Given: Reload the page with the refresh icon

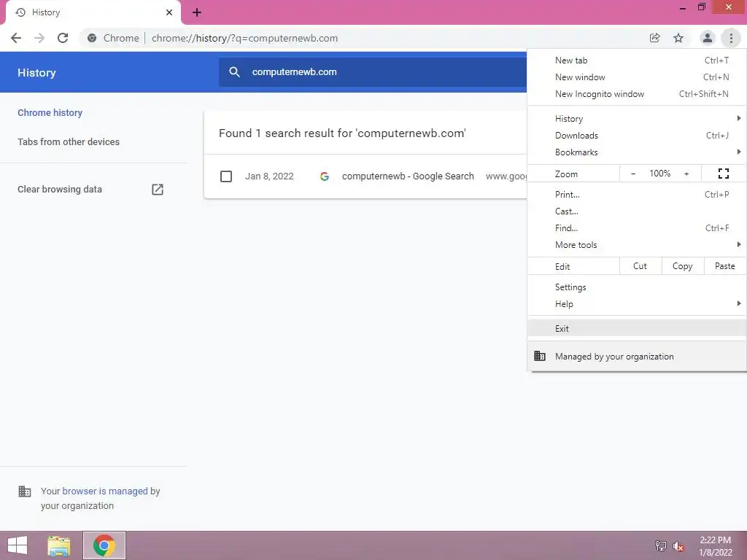Looking at the screenshot, I should tap(63, 38).
